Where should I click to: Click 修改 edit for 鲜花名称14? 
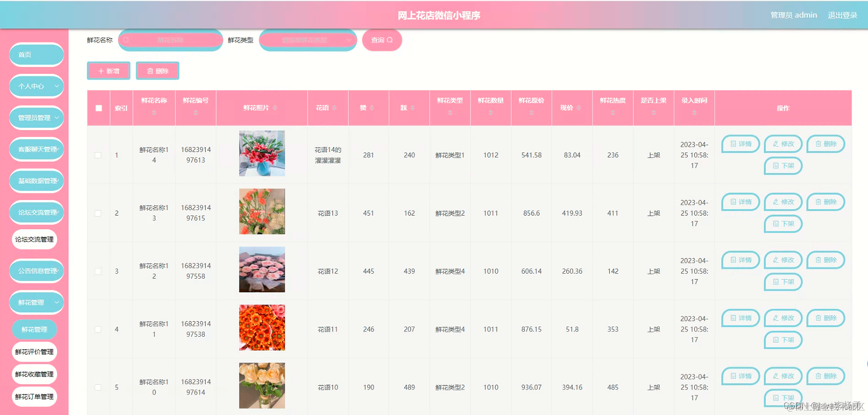783,144
